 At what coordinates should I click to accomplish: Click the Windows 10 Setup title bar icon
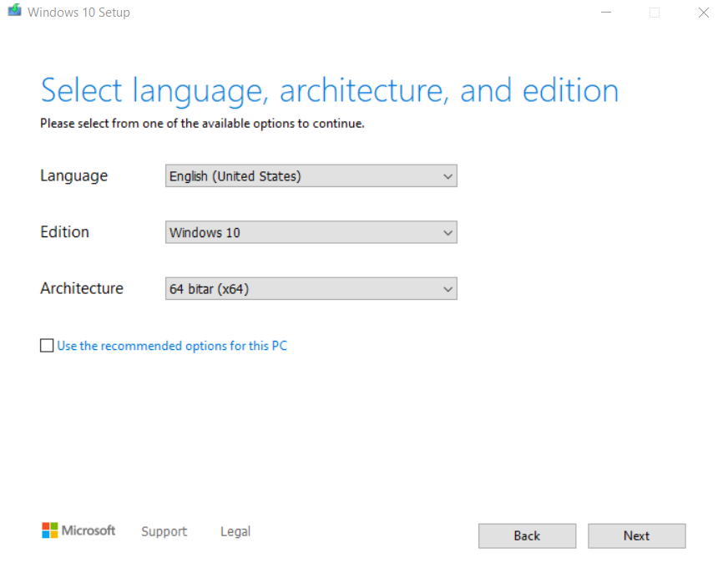(x=14, y=12)
